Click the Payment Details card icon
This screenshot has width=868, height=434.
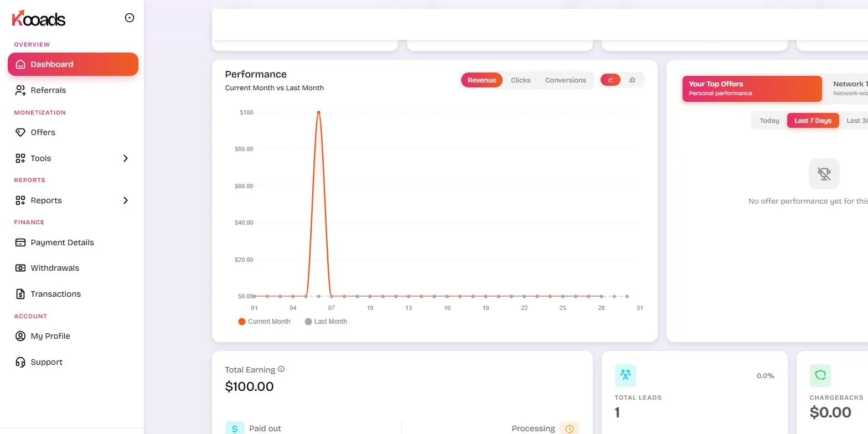tap(20, 242)
